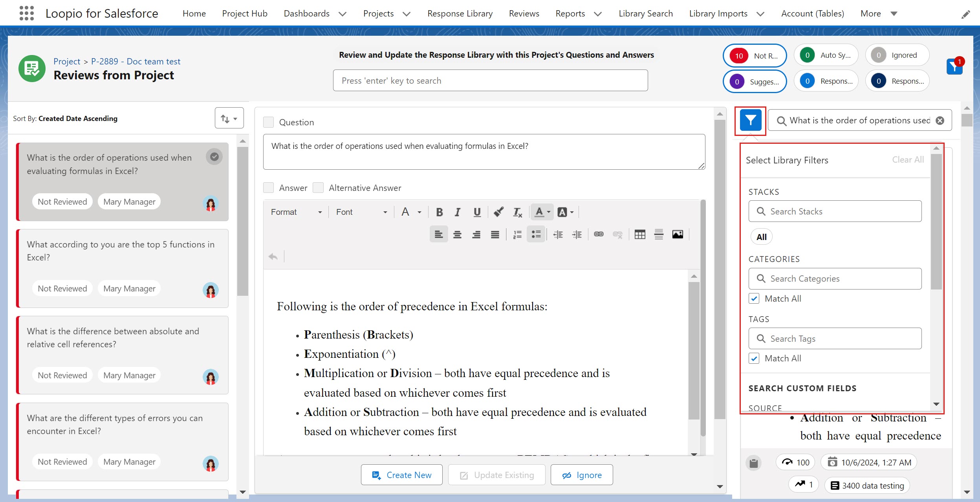
Task: Open the text color dropdown
Action: pyautogui.click(x=542, y=212)
